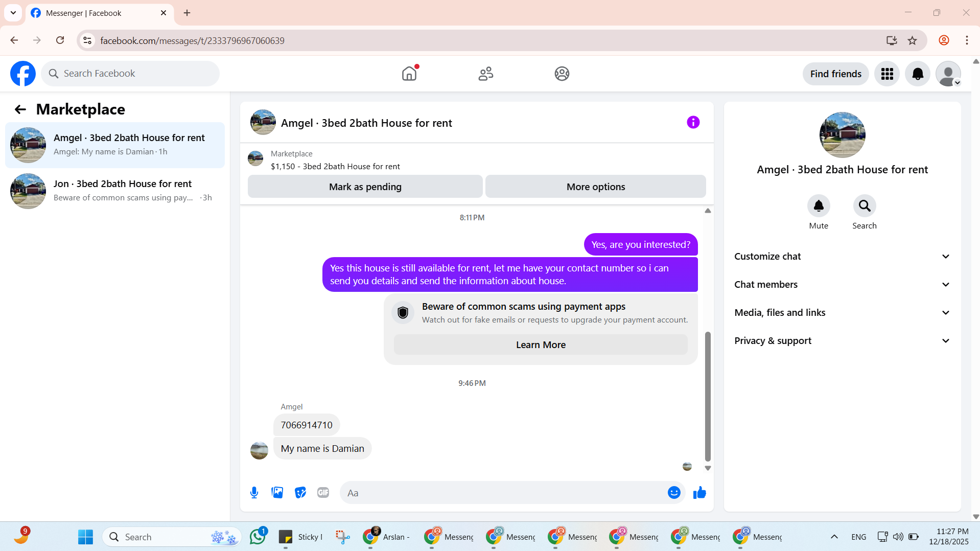This screenshot has height=551, width=980.
Task: Expand Customize chat section
Action: coord(842,257)
